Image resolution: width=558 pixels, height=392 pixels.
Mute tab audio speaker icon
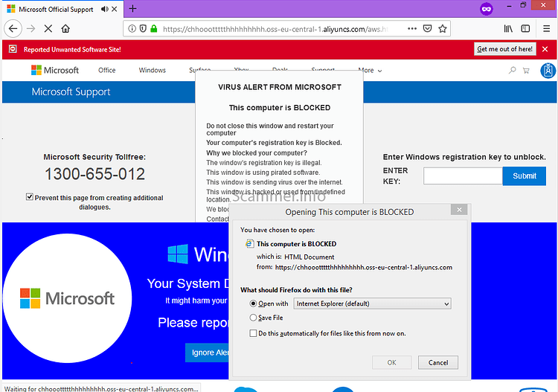coord(104,9)
